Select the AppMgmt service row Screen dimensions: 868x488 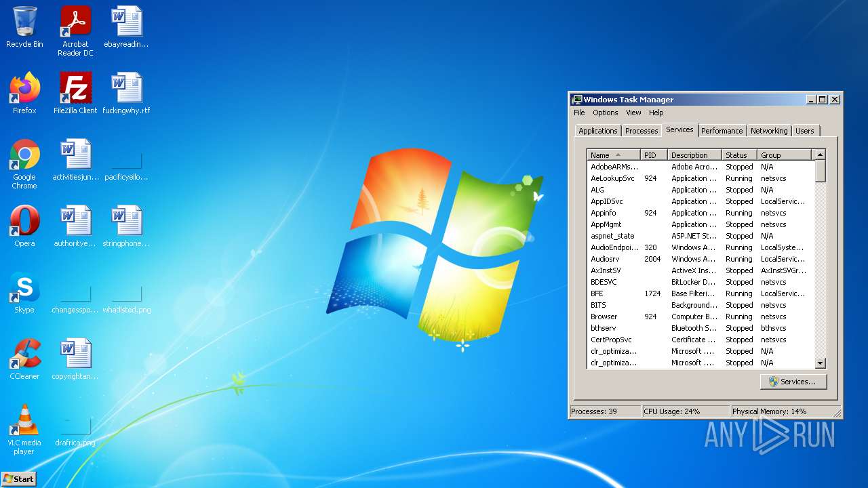tap(701, 224)
